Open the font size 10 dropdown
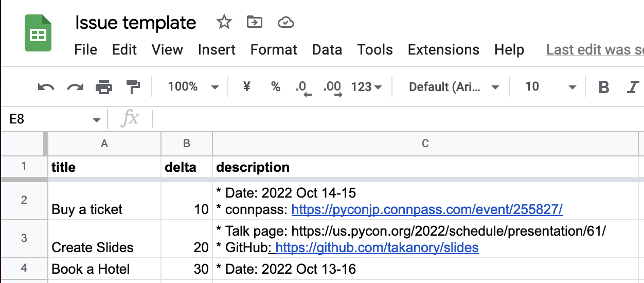 pyautogui.click(x=550, y=87)
